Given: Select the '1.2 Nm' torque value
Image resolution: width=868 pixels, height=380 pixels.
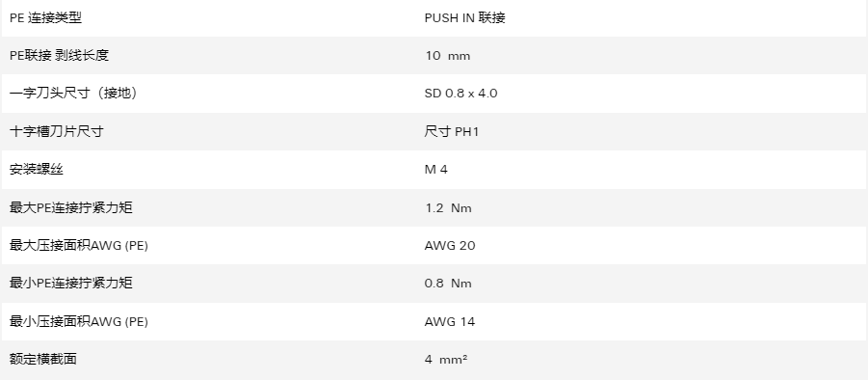Looking at the screenshot, I should pyautogui.click(x=448, y=208).
